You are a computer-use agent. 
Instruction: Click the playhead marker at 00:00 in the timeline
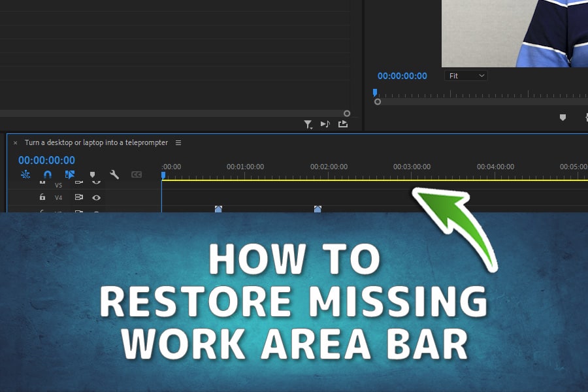click(163, 174)
